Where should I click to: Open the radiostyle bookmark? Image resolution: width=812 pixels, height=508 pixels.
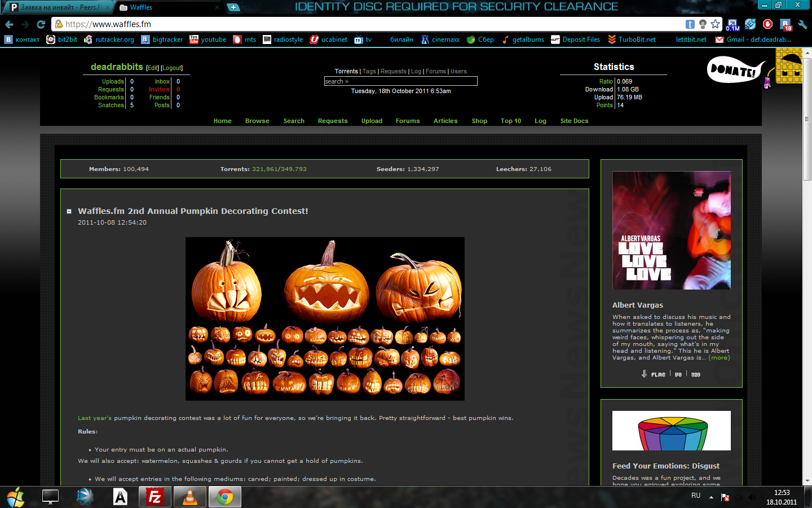coord(283,40)
